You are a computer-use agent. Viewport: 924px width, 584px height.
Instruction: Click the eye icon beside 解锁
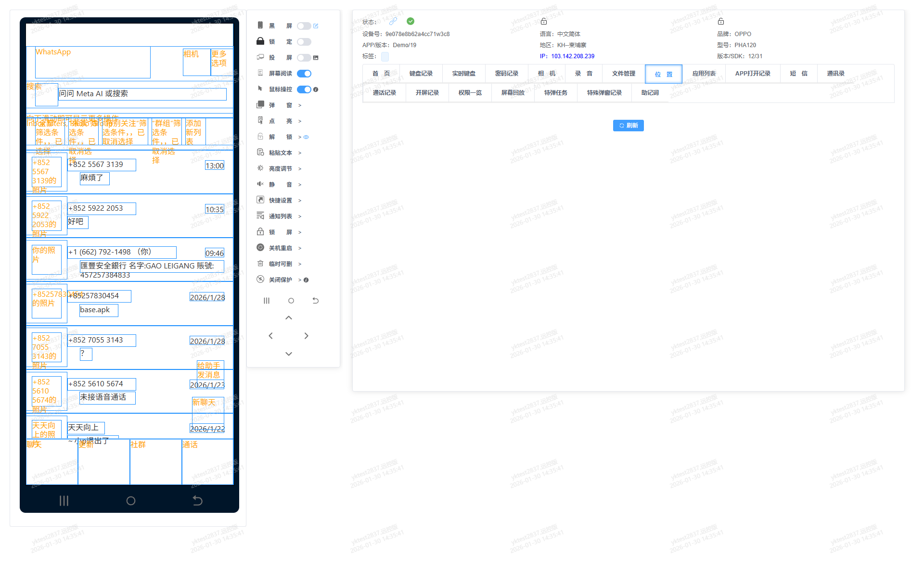pos(306,137)
